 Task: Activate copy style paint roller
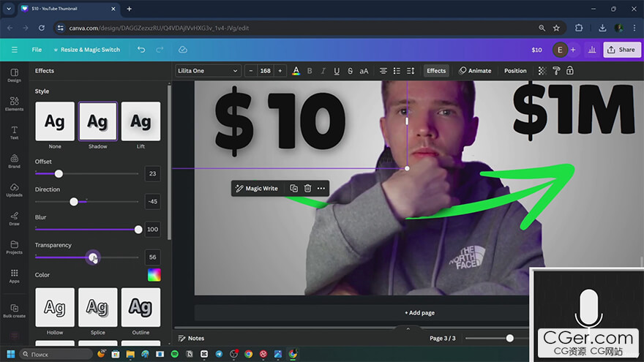pos(556,71)
